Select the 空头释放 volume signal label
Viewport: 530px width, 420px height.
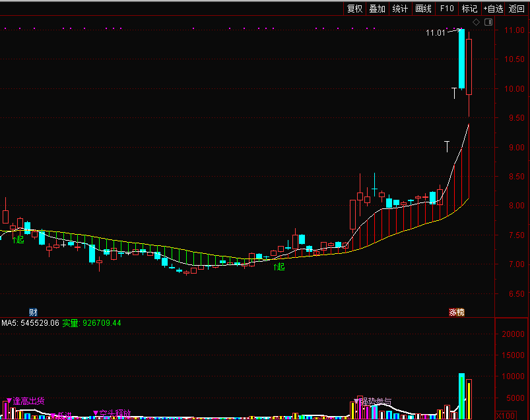[112, 413]
